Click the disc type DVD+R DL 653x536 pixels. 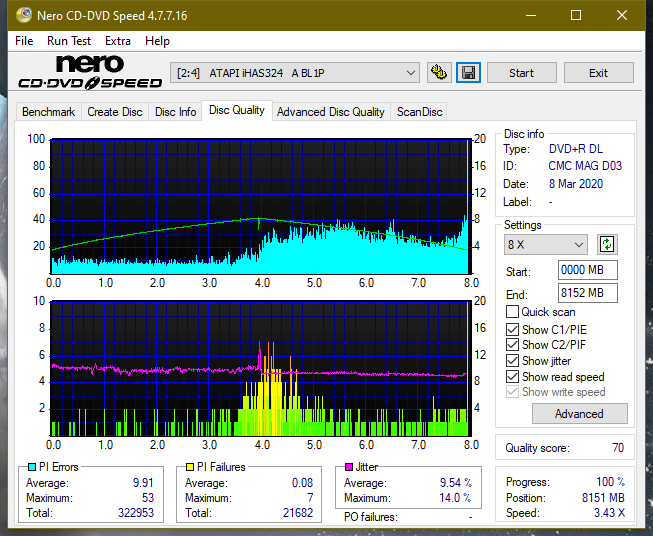coord(576,149)
